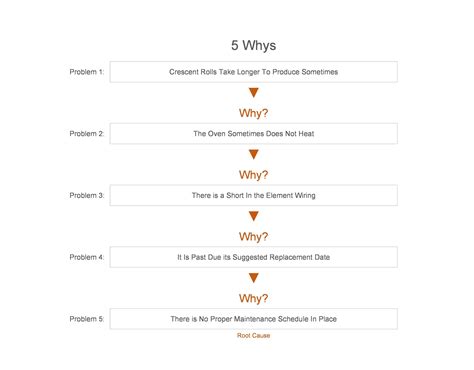Select the Why? text above Problem 3
Screen dimensions: 474x370
(253, 175)
